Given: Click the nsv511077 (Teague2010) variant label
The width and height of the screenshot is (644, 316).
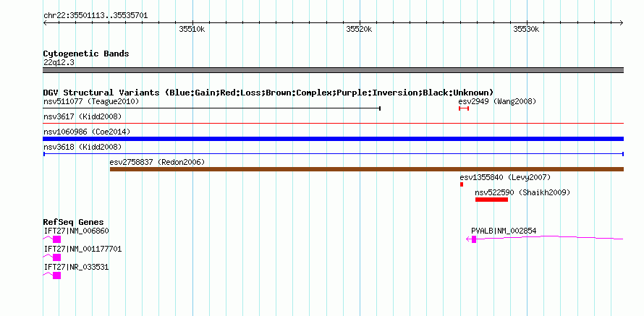Looking at the screenshot, I should pos(91,101).
